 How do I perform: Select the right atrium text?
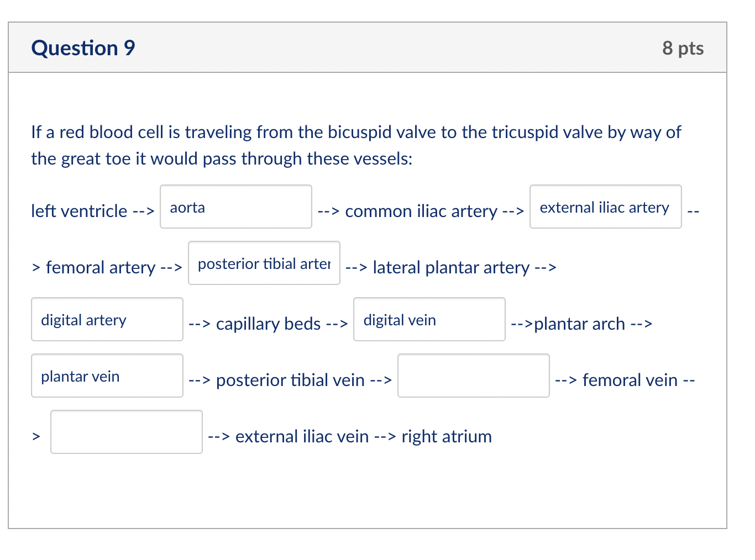[x=446, y=437]
